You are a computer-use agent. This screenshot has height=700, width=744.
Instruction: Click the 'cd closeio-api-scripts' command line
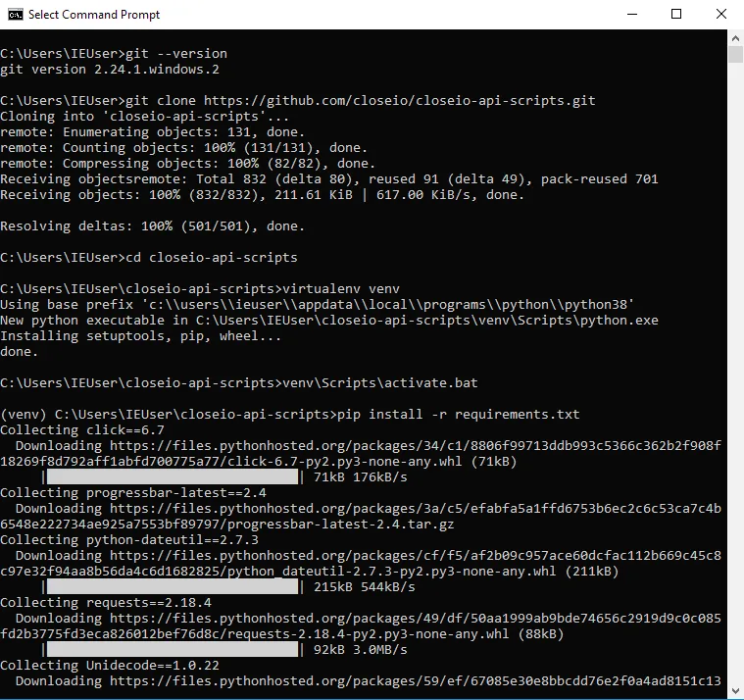(149, 257)
